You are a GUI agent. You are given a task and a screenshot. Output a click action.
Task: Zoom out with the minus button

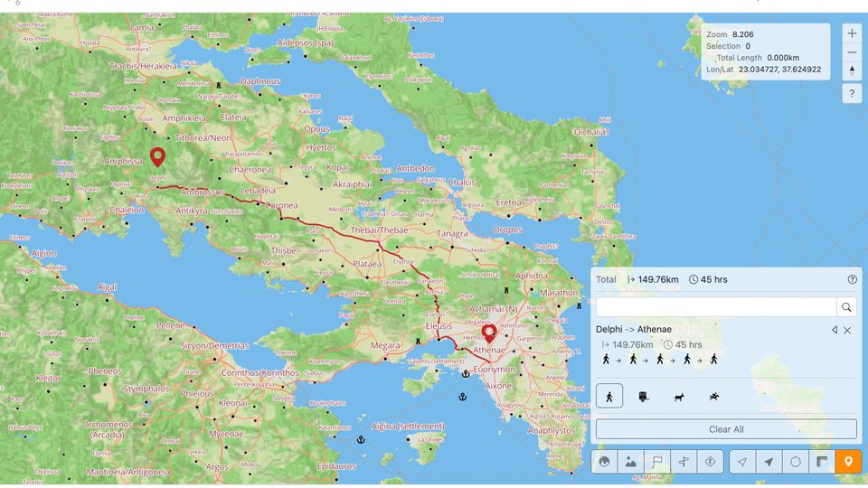852,52
